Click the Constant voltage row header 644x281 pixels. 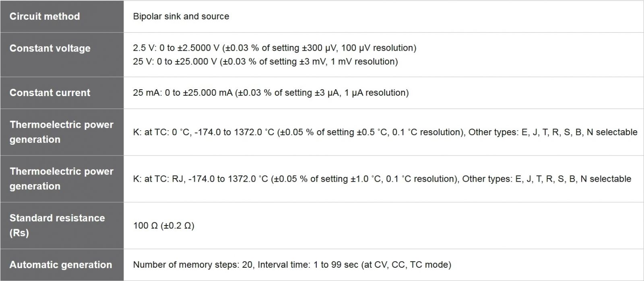50,48
